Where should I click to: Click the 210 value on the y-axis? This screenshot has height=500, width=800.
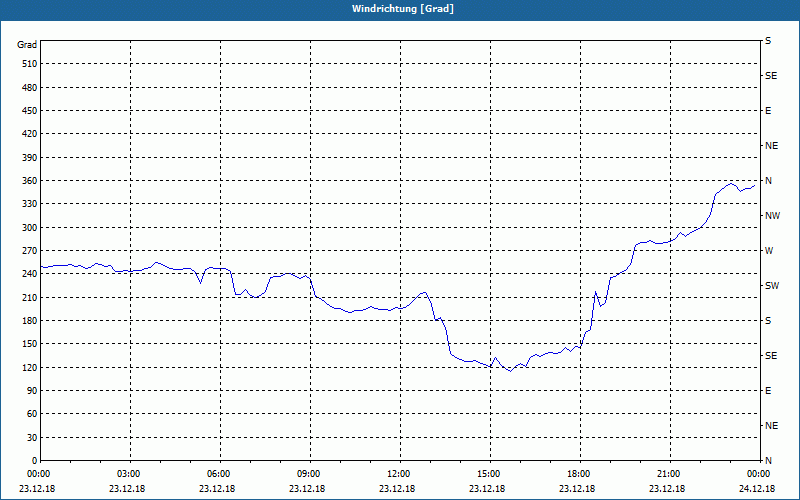(x=29, y=297)
